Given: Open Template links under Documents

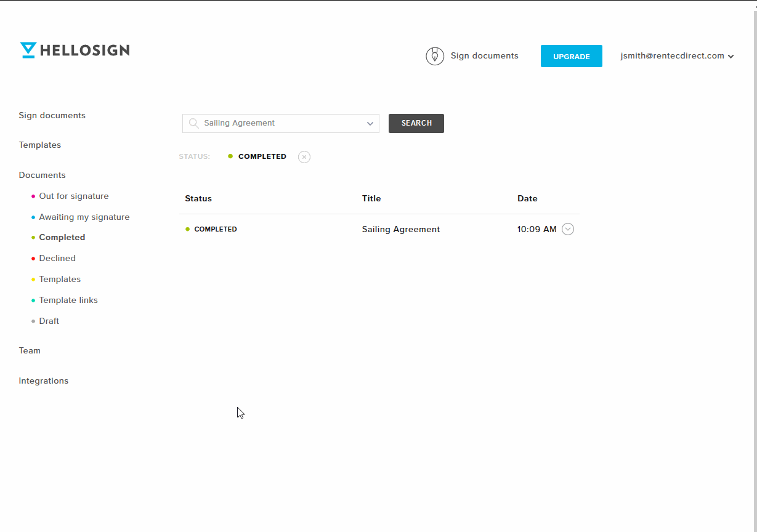Looking at the screenshot, I should pyautogui.click(x=68, y=300).
